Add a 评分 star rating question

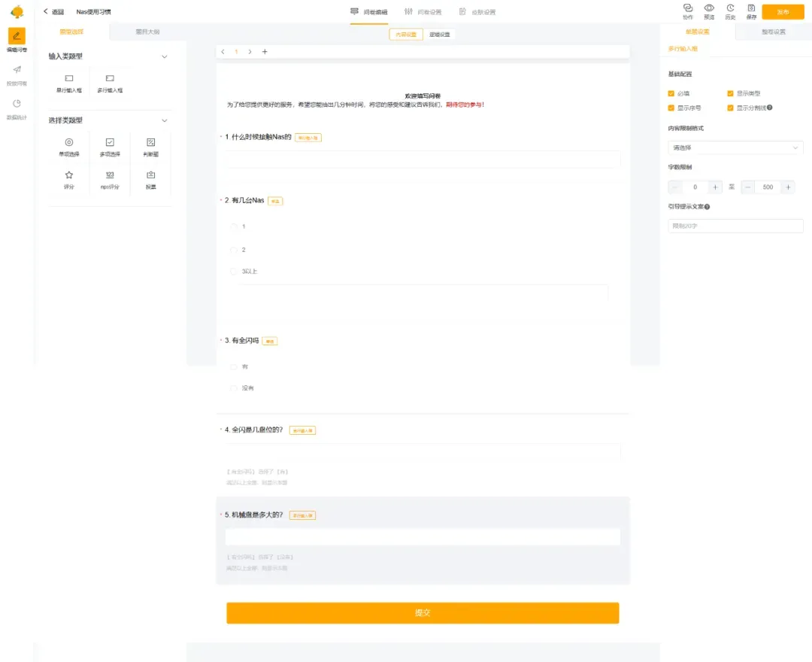click(x=69, y=179)
